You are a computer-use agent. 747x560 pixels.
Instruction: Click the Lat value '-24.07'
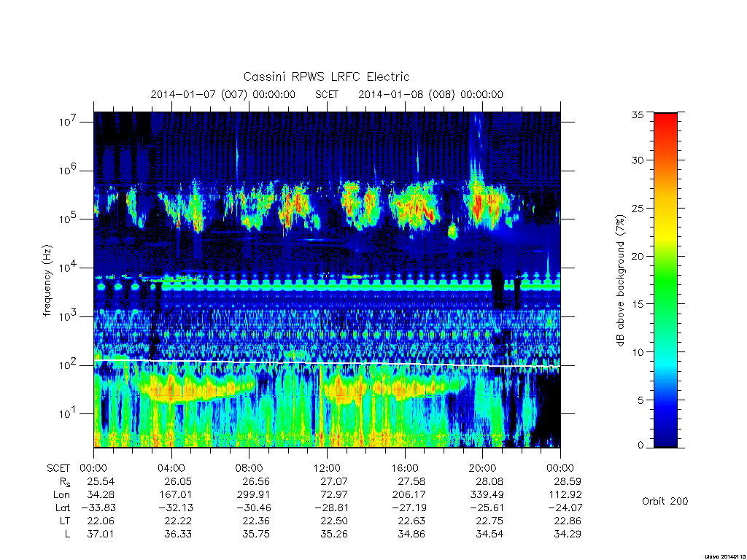(x=565, y=507)
